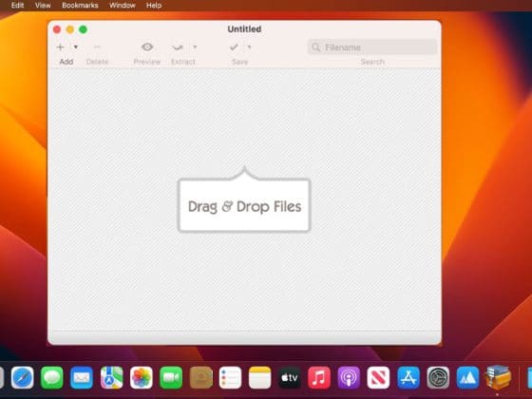
Task: Open Apple TV from the Dock
Action: point(290,378)
